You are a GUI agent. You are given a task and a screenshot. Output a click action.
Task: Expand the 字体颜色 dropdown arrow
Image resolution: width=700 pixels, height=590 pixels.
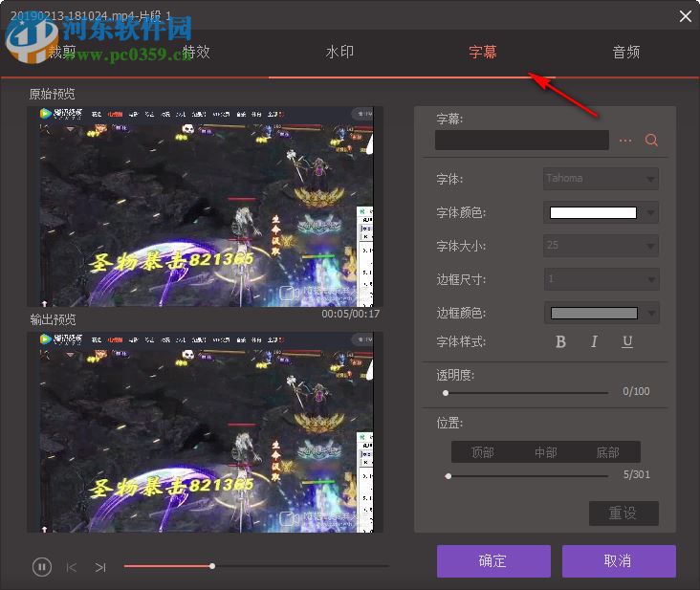(x=650, y=213)
